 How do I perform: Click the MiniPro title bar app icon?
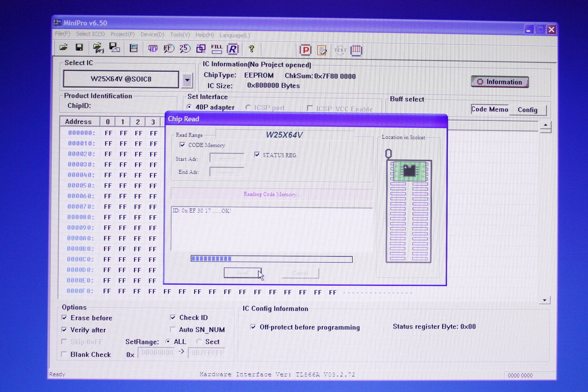(57, 22)
